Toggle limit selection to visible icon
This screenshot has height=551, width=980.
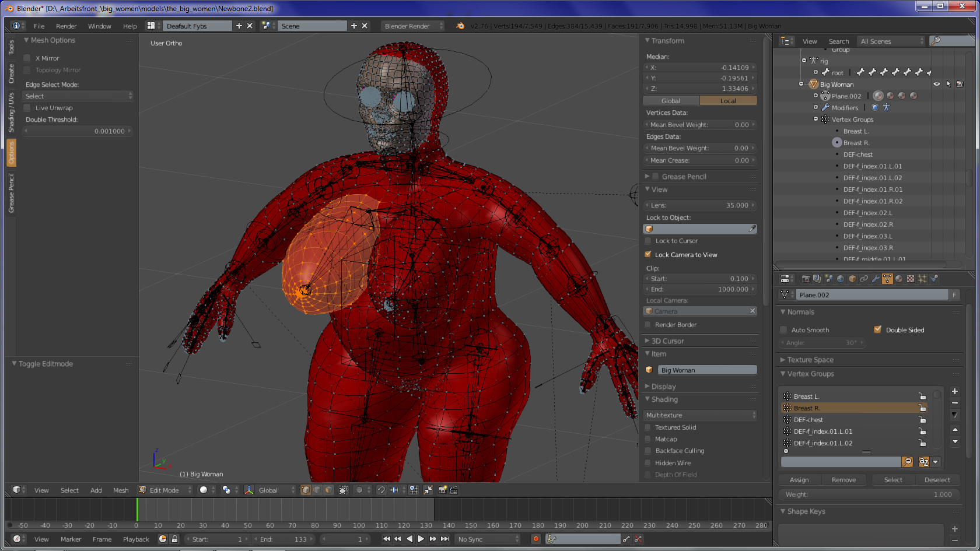point(343,490)
